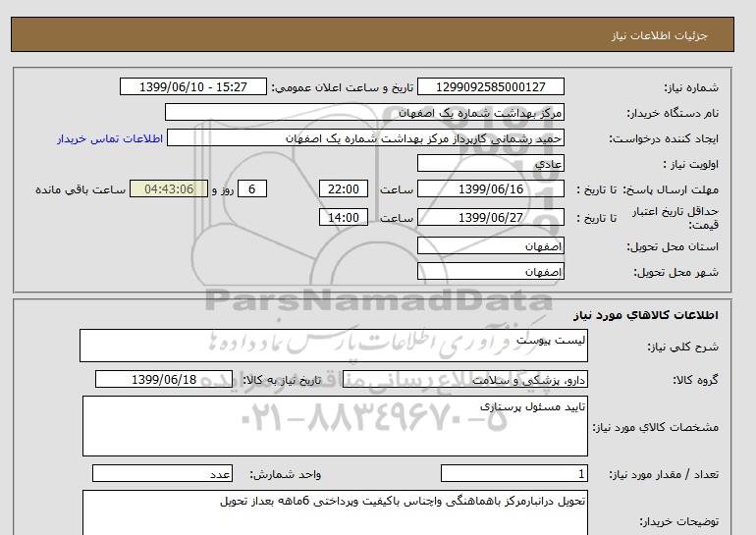Click the label 'نام دستگاه خریدار:'
The height and width of the screenshot is (535, 756).
673,113
